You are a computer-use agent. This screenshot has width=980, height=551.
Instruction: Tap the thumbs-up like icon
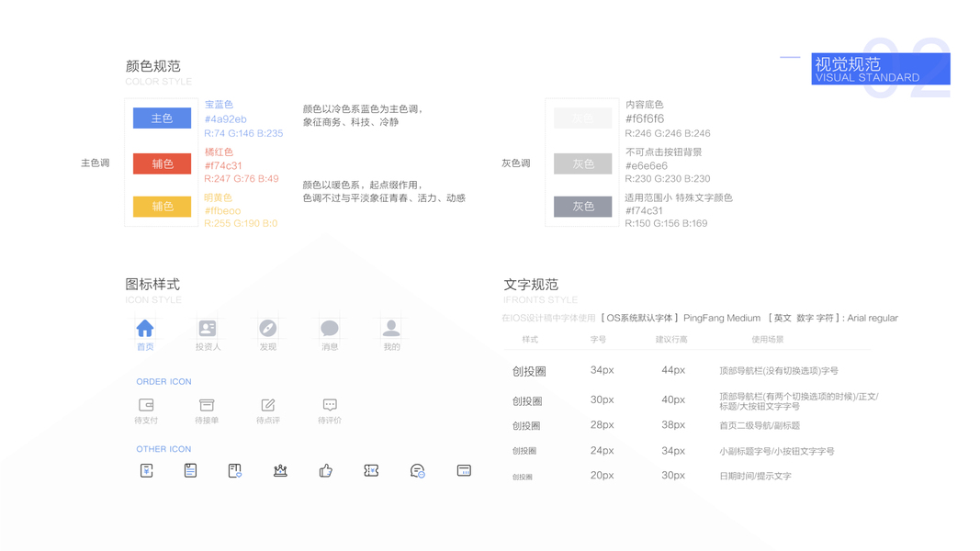click(326, 470)
